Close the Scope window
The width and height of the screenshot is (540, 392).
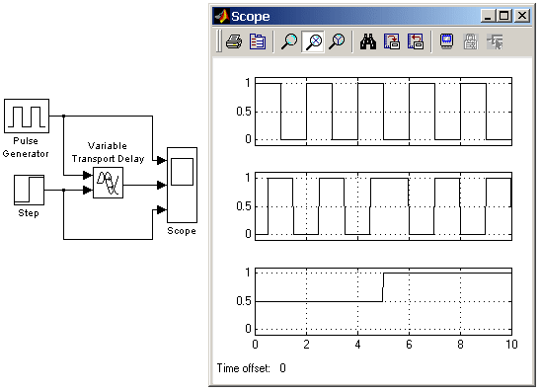pos(522,16)
